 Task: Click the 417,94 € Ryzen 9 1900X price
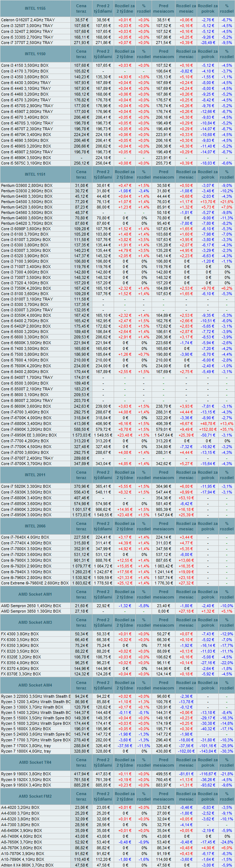(82, 774)
